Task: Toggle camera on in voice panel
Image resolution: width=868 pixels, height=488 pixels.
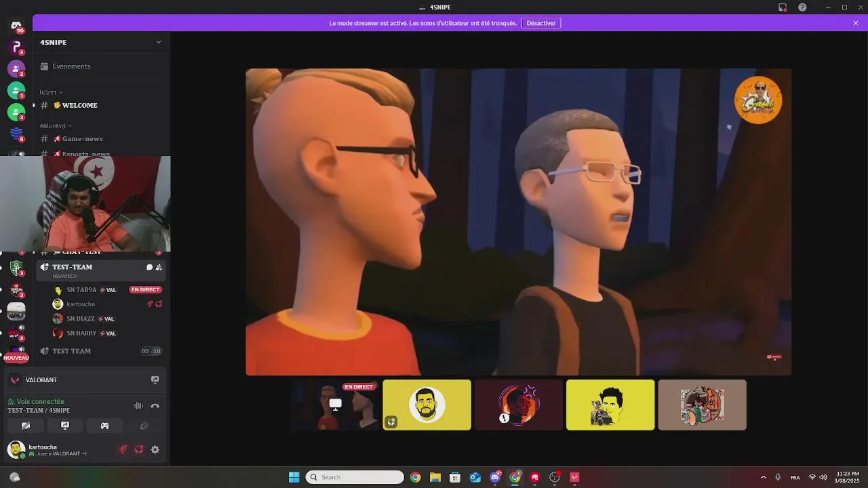Action: click(x=26, y=426)
